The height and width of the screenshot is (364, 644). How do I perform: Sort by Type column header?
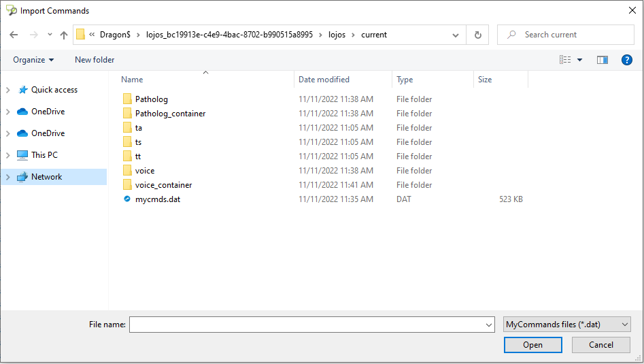pos(405,80)
